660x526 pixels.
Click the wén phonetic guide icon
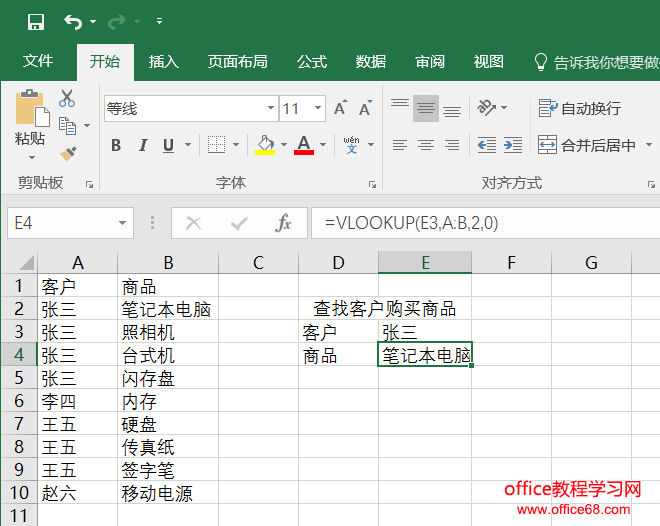[351, 145]
